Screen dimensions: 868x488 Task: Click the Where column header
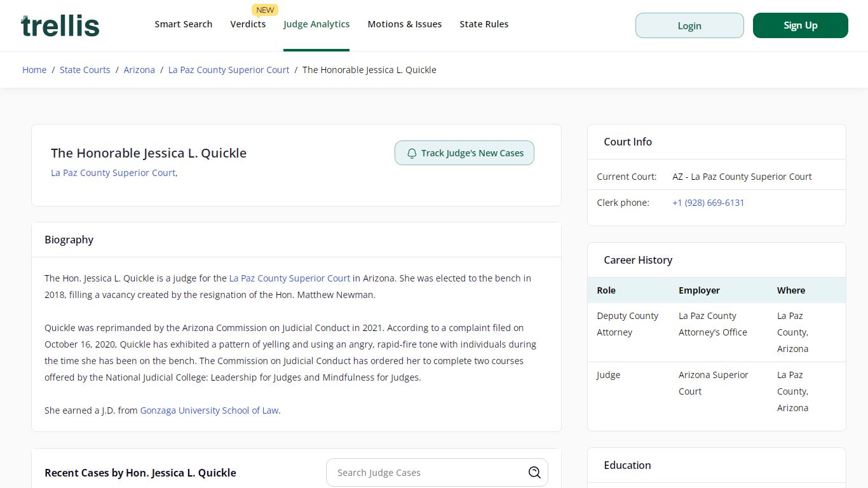coord(791,290)
